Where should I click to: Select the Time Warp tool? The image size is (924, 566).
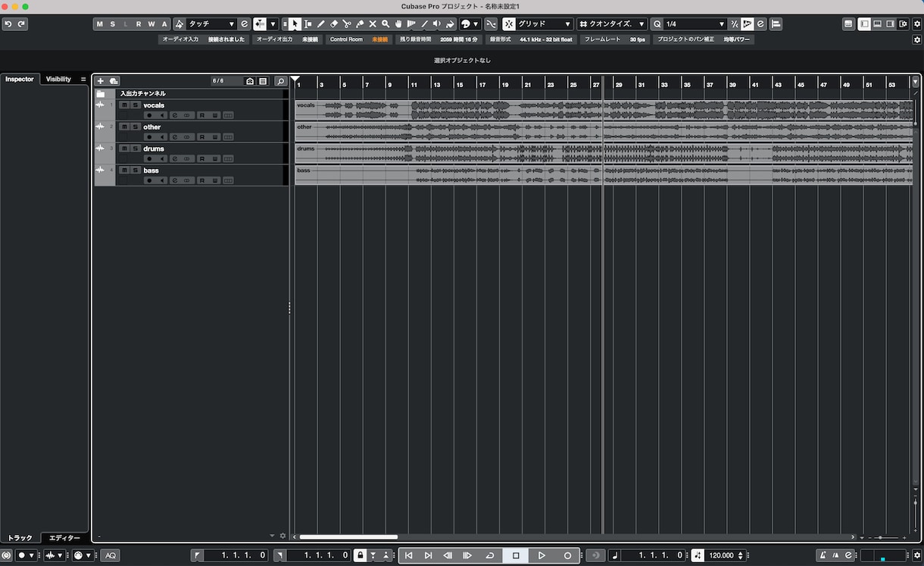click(410, 24)
